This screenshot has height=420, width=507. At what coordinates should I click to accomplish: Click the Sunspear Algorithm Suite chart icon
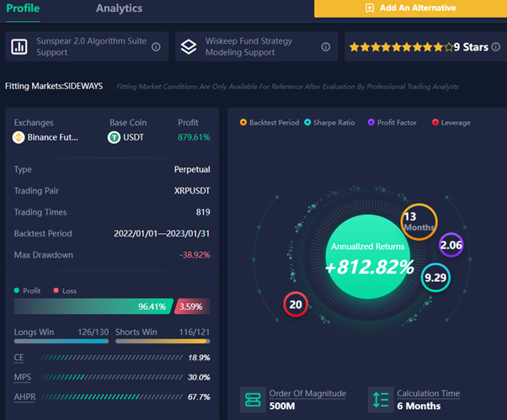tap(19, 47)
